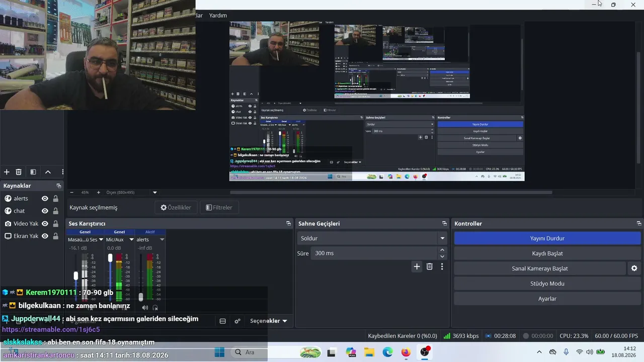Click the microphone tray icon
644x362 pixels.
[566, 352]
